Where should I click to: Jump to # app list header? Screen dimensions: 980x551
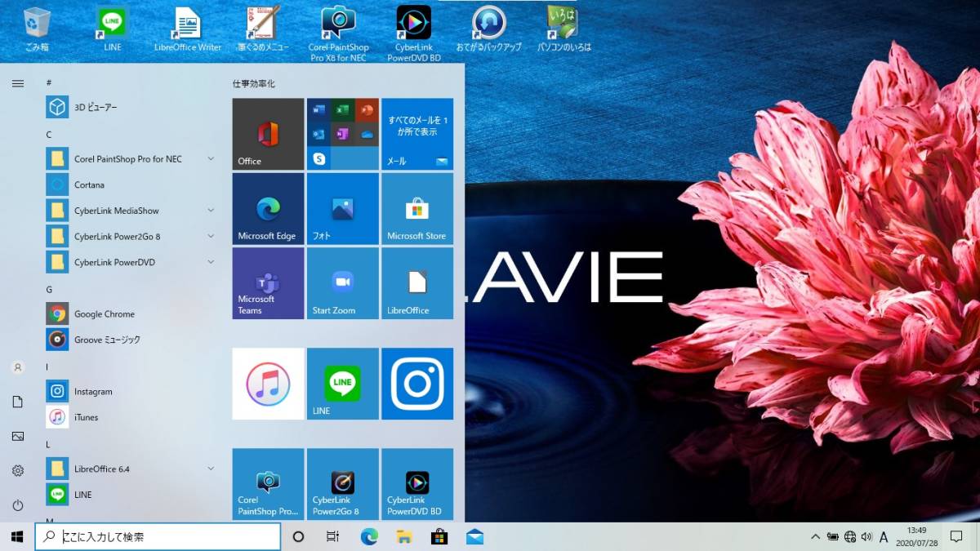pyautogui.click(x=49, y=82)
